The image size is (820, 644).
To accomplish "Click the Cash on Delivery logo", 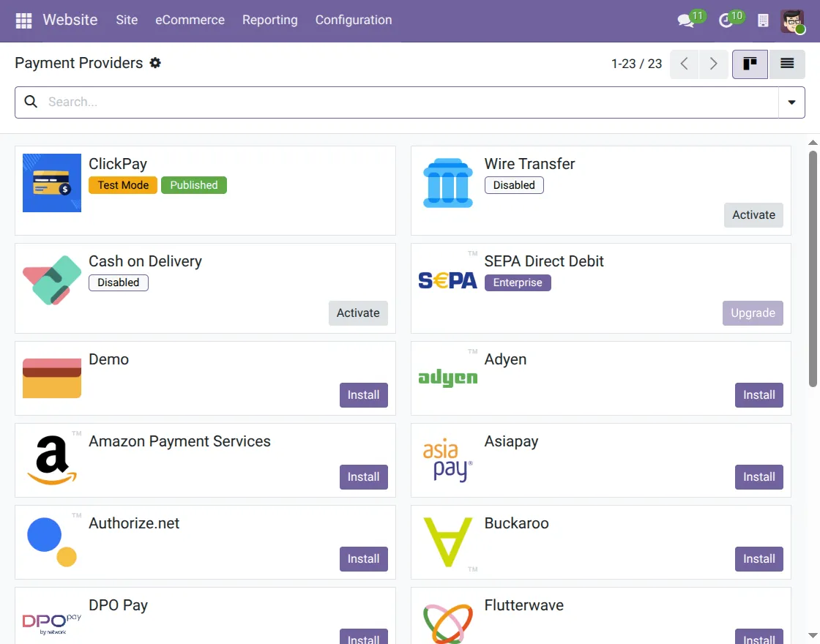I will click(52, 280).
